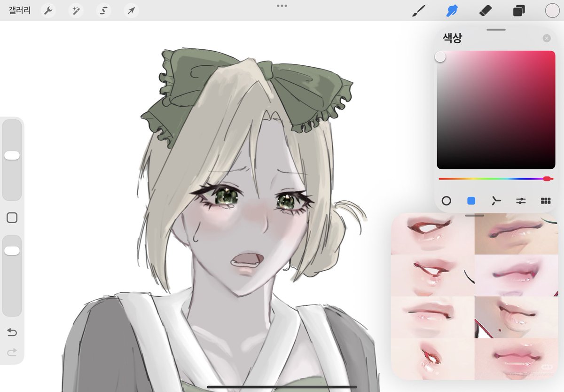This screenshot has width=564, height=392.
Task: Tap the active color circle in top bar
Action: (x=552, y=10)
